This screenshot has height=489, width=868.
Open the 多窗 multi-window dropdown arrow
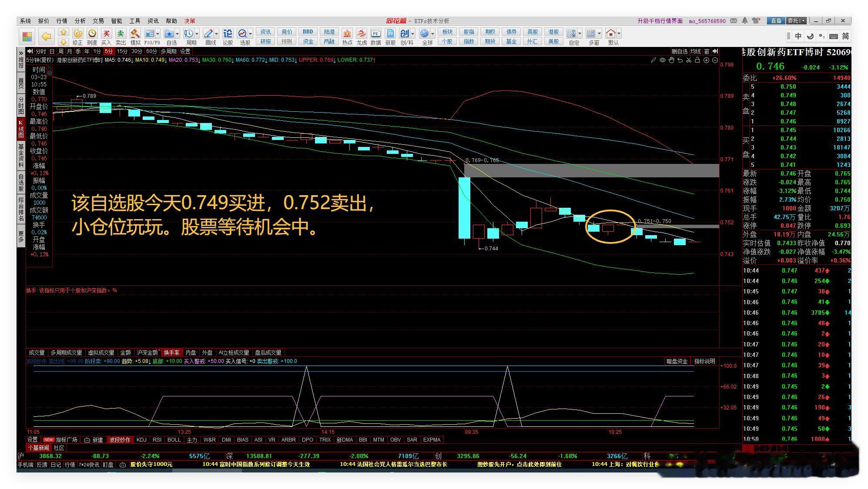coord(599,34)
